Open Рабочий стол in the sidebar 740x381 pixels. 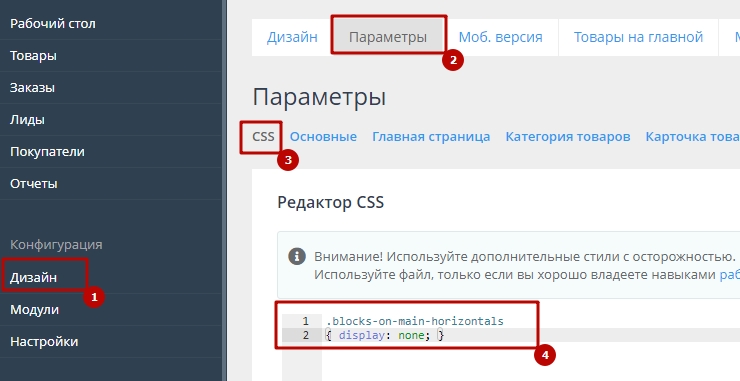pos(53,24)
